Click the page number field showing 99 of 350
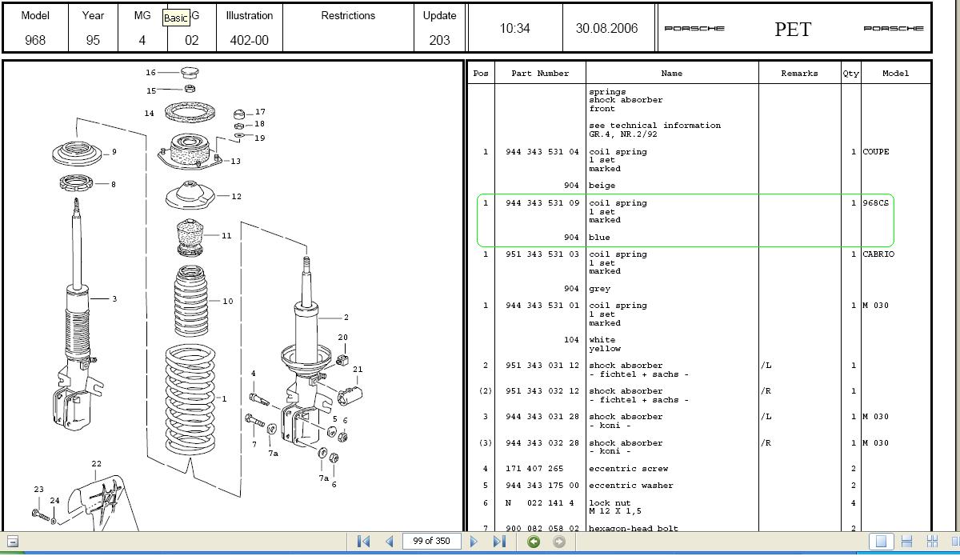960x560 pixels. 431,541
